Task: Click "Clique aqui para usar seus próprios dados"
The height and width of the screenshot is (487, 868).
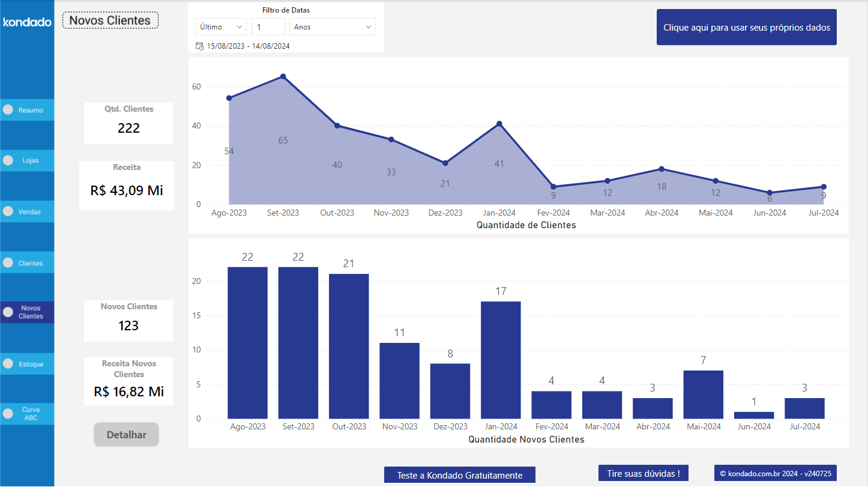Action: 746,27
